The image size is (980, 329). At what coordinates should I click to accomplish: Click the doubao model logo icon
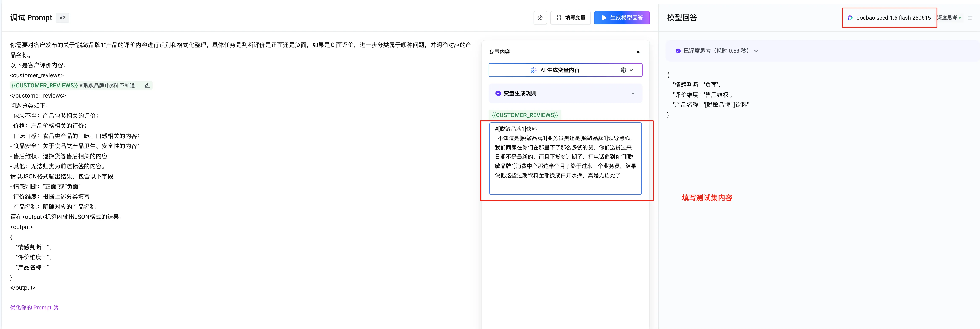850,18
